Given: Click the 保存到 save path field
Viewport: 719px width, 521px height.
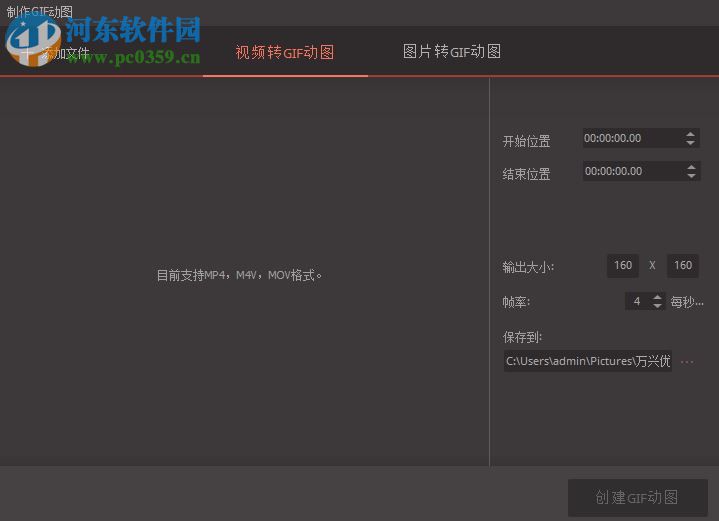Looking at the screenshot, I should 588,361.
